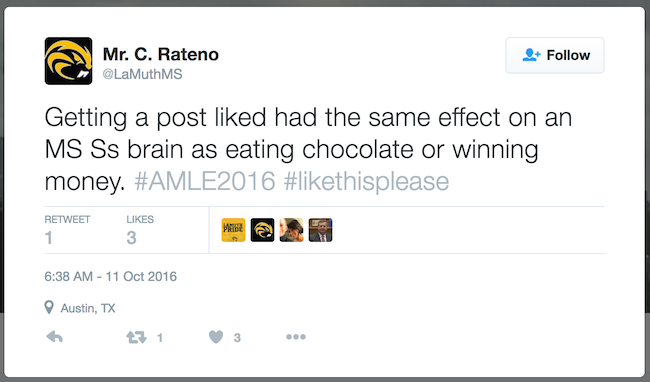This screenshot has height=382, width=650.
Task: Open the liker avatar showing woman's photo
Action: coord(291,230)
